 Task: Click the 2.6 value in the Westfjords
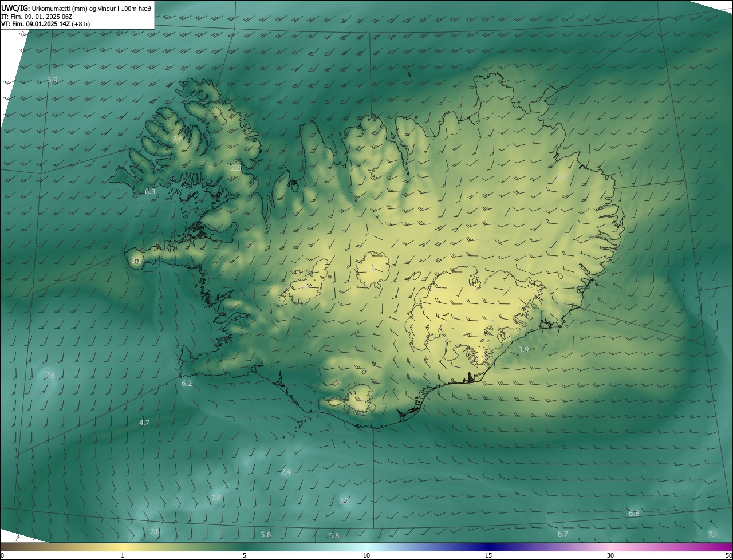[x=178, y=139]
